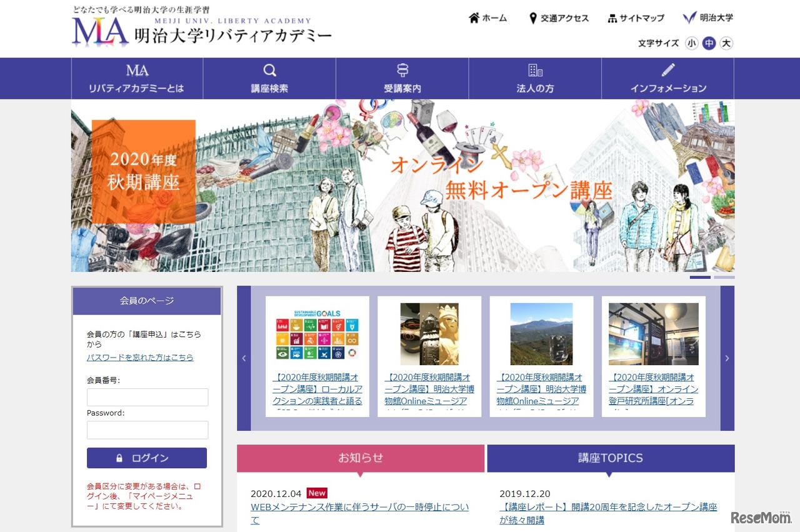The width and height of the screenshot is (800, 532).
Task: Set text size to small (小)
Action: [x=692, y=43]
